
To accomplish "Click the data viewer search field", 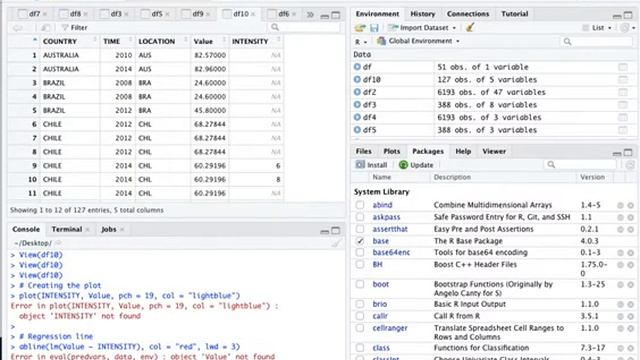I will (304, 27).
